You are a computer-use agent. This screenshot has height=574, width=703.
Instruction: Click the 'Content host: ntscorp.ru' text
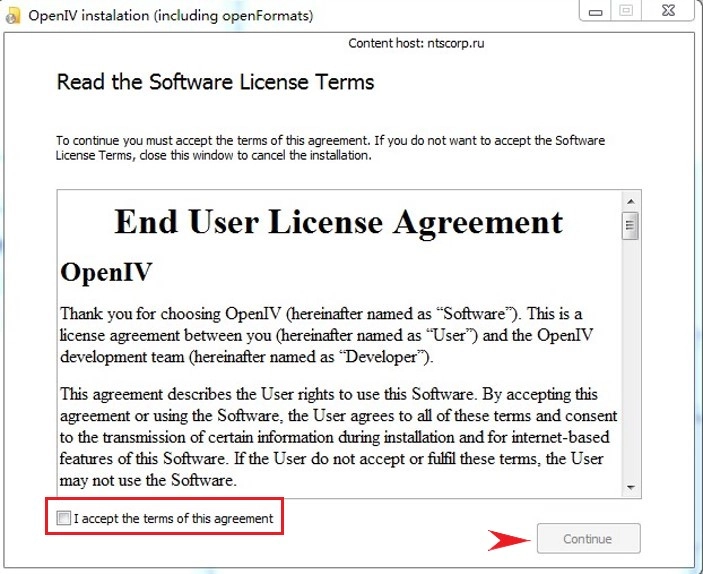(x=417, y=43)
